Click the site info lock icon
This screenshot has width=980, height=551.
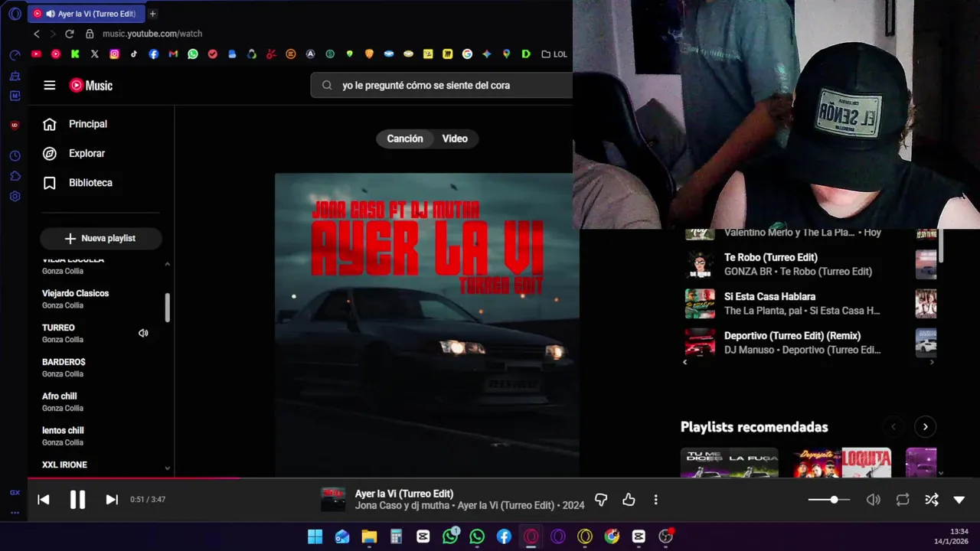(x=90, y=34)
